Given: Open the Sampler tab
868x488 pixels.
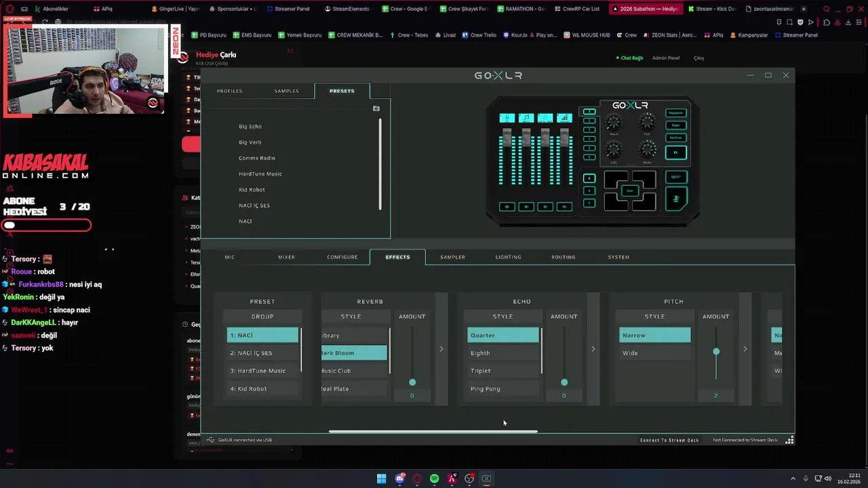Looking at the screenshot, I should click(452, 257).
